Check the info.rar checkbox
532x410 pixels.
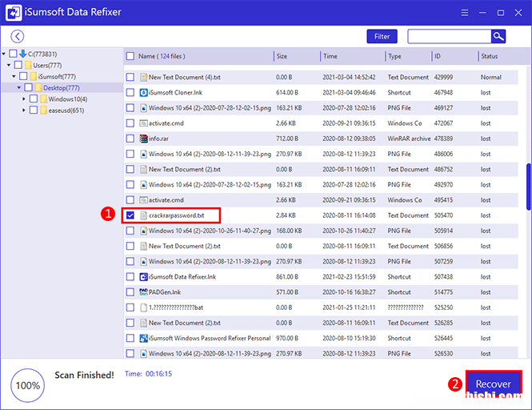(x=130, y=139)
